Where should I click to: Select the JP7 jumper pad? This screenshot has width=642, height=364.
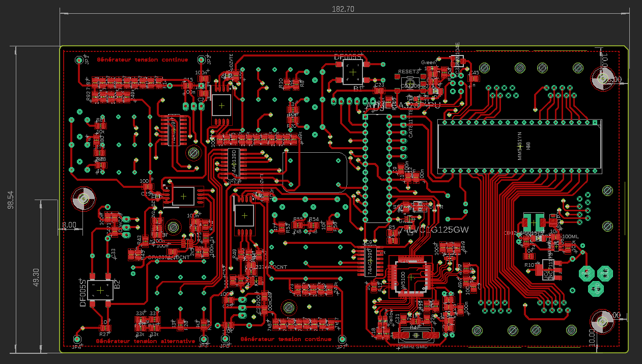[x=342, y=339]
